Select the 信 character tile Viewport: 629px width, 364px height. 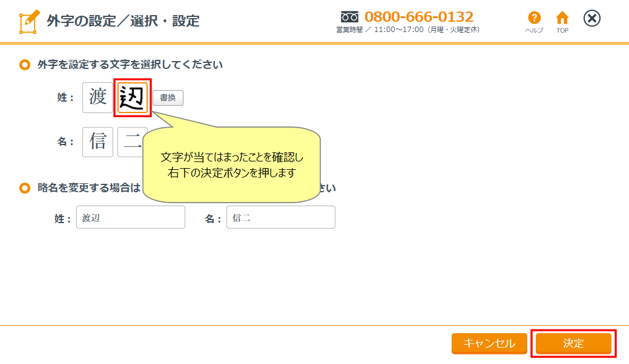[98, 141]
